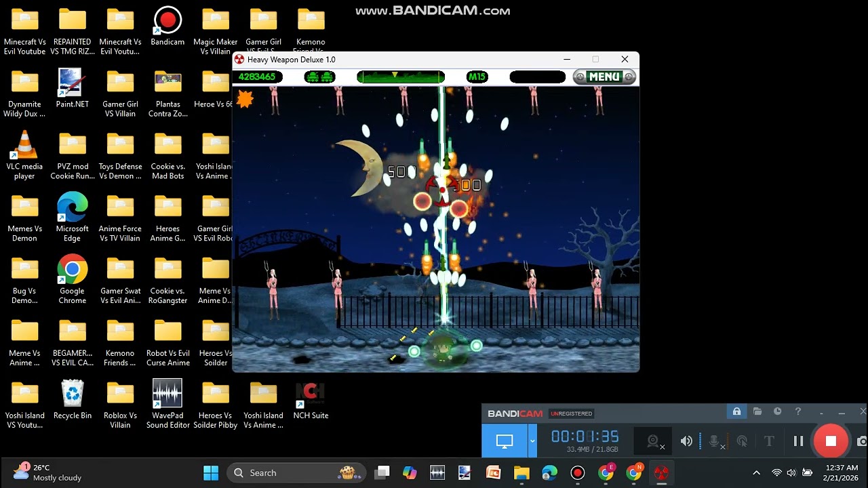Click the green level progress bar in game
The height and width of the screenshot is (488, 868).
(401, 77)
